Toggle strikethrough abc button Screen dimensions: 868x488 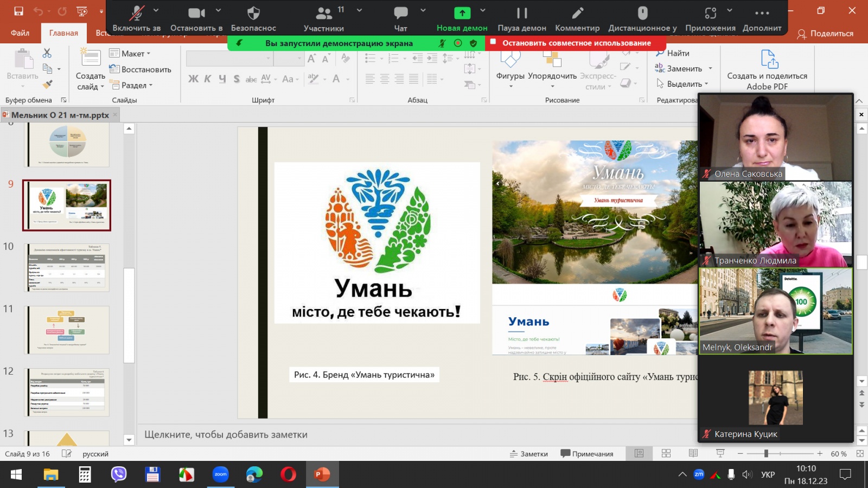251,79
